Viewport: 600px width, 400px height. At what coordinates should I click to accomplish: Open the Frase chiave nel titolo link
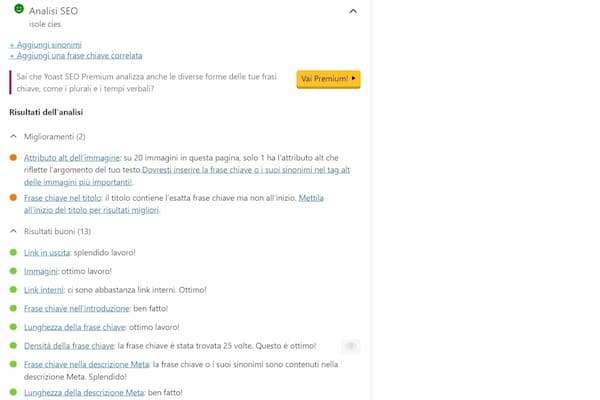click(x=64, y=199)
